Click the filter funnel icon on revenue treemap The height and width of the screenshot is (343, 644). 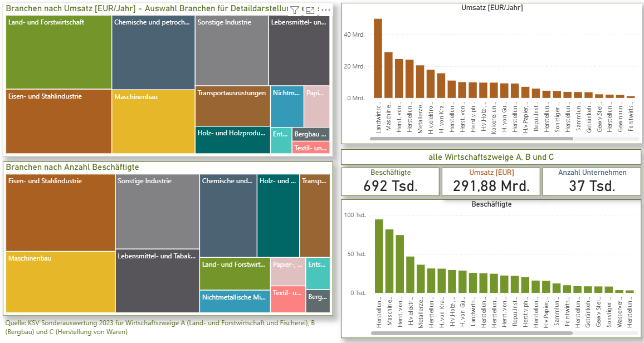tap(295, 10)
